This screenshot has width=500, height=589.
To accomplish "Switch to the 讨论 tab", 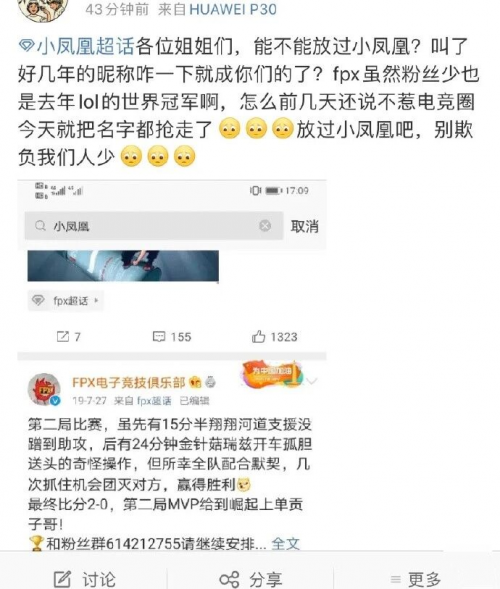I will tap(85, 579).
